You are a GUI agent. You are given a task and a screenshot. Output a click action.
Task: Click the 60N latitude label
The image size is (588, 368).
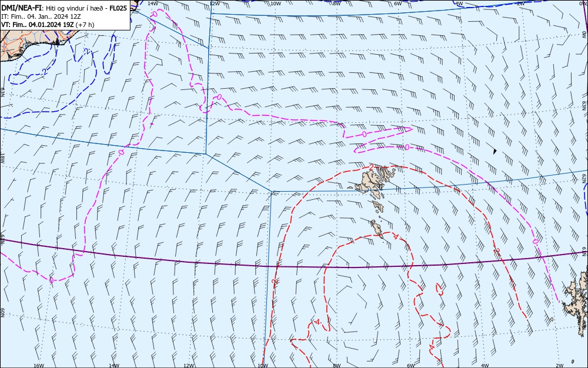pos(2,313)
